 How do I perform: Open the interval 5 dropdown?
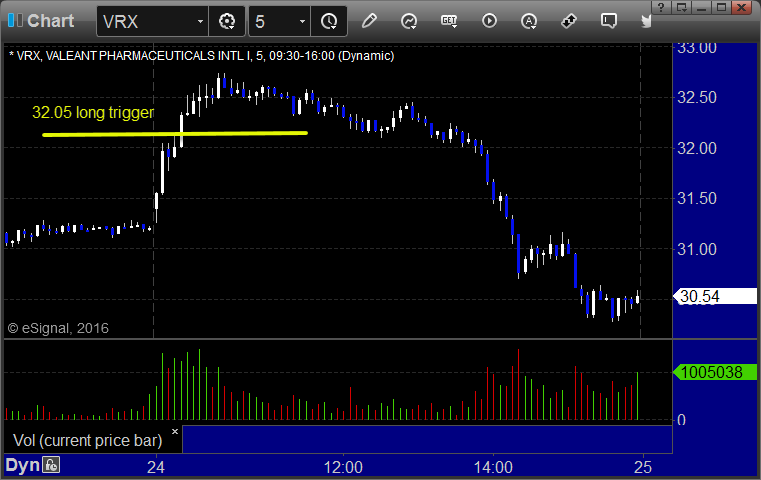coord(302,22)
